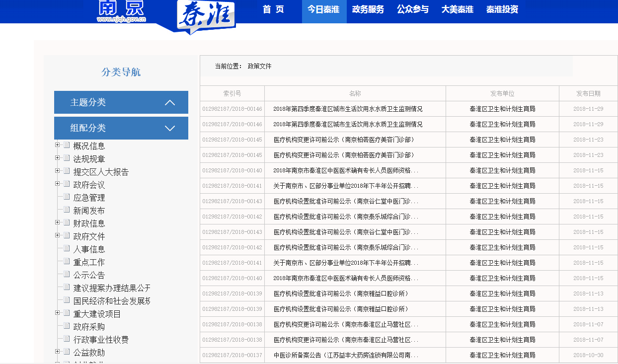
Task: Expand the 概况信息 tree node
Action: (58, 145)
